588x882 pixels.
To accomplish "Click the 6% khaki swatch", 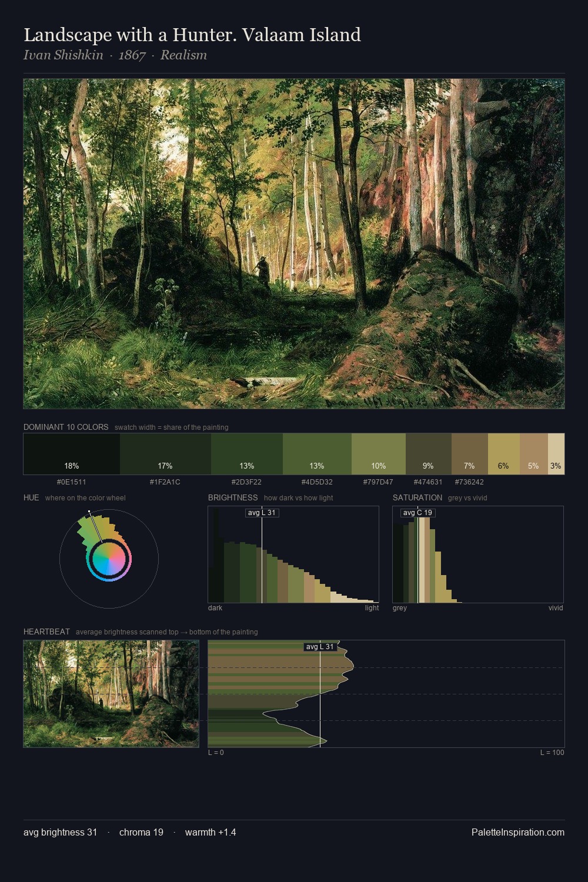I will 504,454.
